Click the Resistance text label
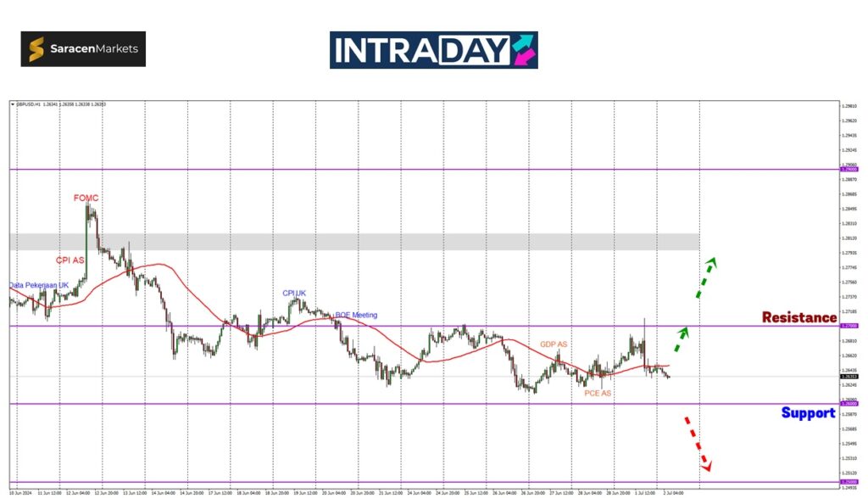868x498 pixels. (x=798, y=317)
